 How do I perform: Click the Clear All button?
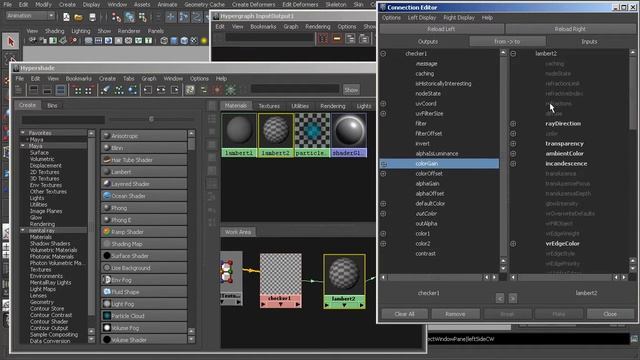404,314
